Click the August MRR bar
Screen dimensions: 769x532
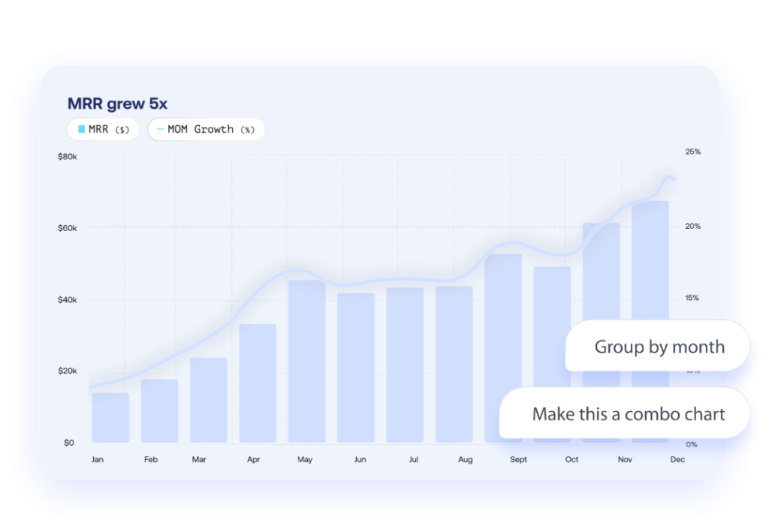[x=454, y=364]
